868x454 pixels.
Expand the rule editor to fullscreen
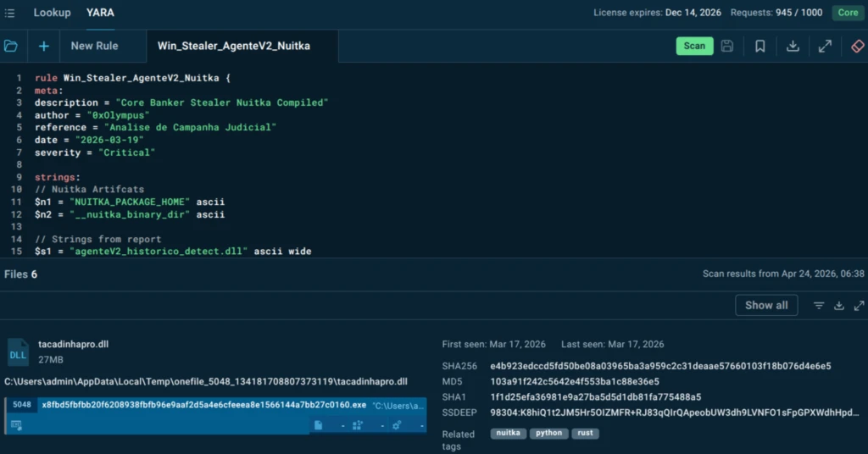point(825,46)
